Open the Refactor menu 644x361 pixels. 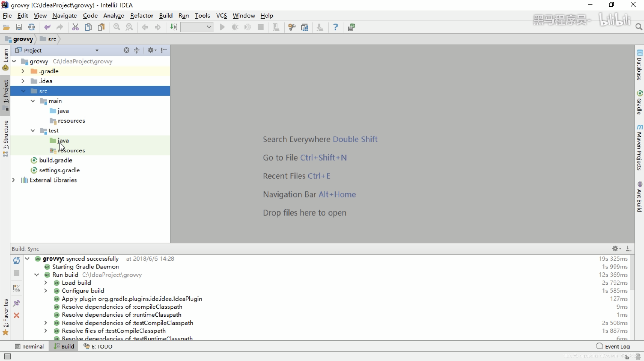(x=142, y=16)
